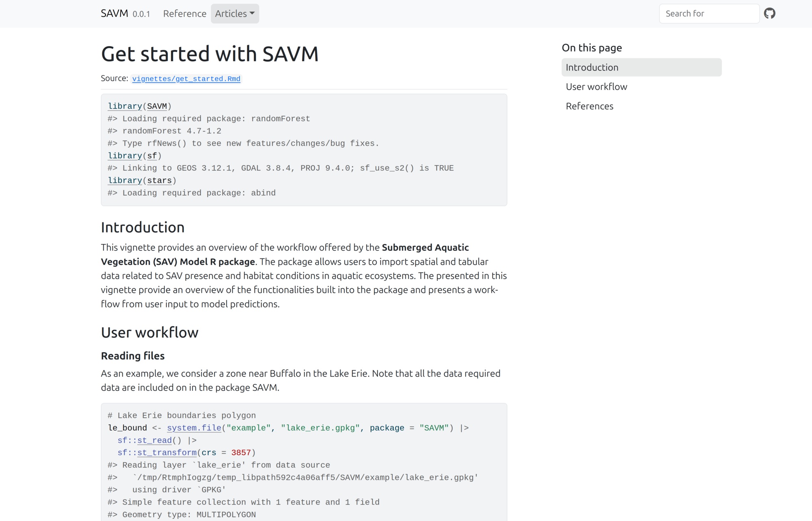Click the sf package code link
This screenshot has height=521, width=812.
tap(152, 156)
